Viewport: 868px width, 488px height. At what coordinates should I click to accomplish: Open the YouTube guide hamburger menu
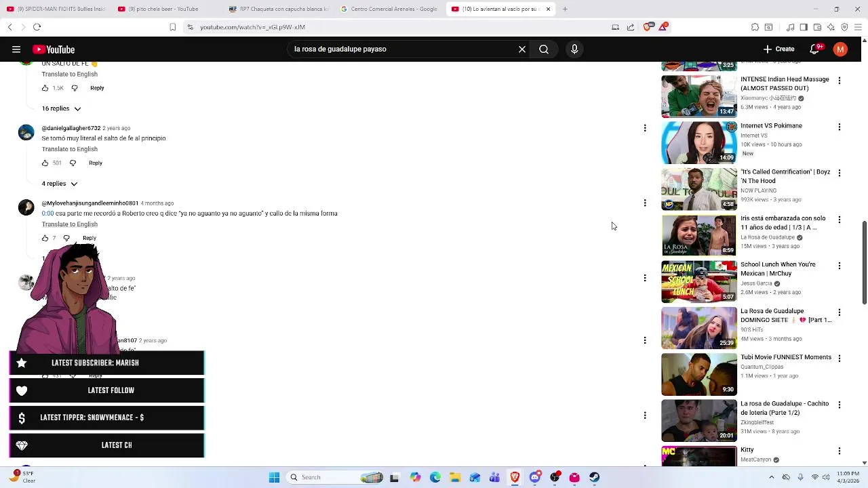click(16, 49)
